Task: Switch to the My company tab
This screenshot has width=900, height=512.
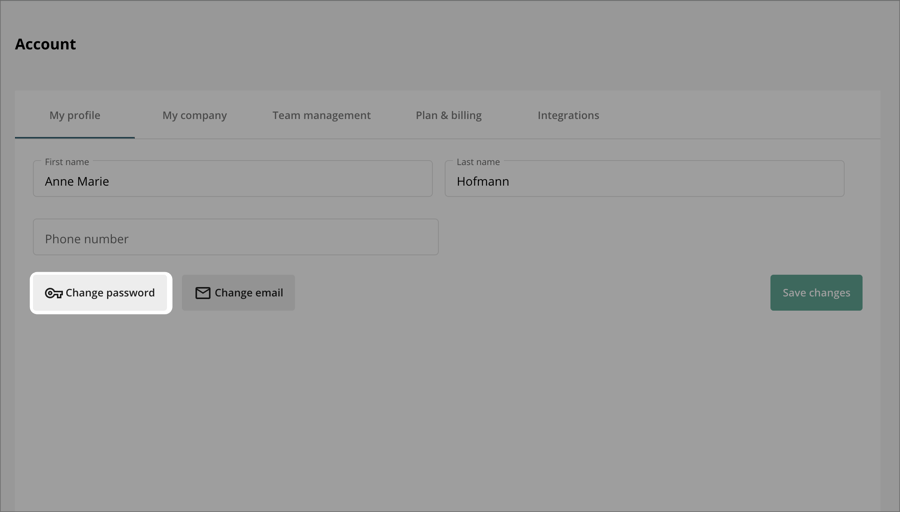Action: pos(195,115)
